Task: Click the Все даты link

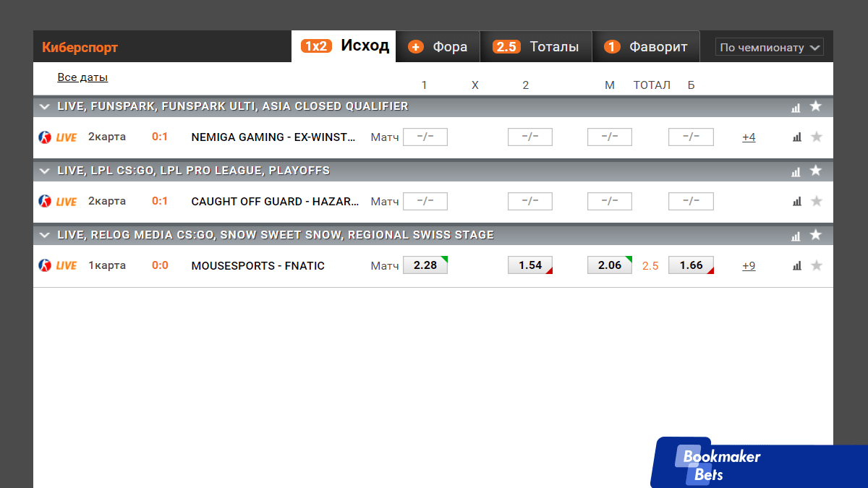Action: click(82, 77)
